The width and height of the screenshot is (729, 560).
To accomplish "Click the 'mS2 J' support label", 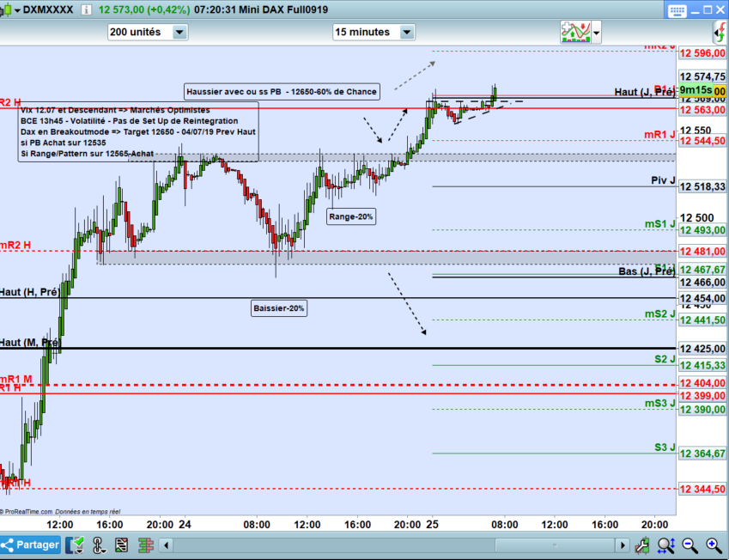I will (659, 314).
